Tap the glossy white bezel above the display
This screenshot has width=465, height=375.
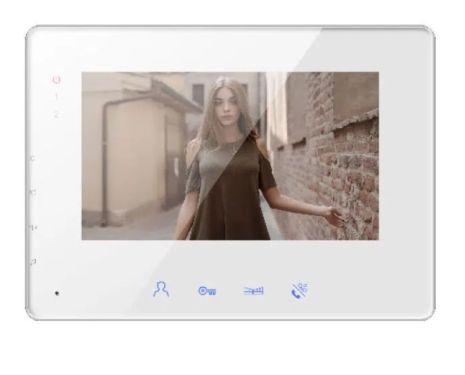click(x=230, y=49)
